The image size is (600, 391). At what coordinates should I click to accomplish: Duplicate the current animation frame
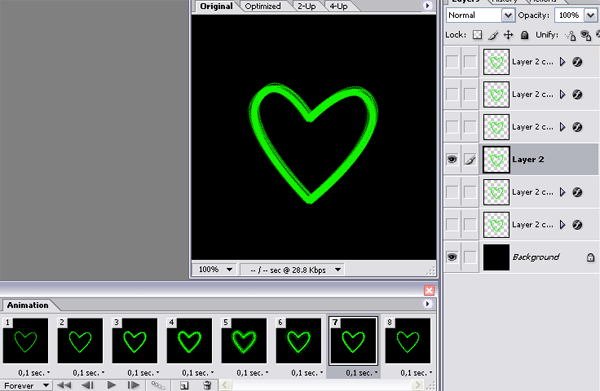tap(184, 385)
